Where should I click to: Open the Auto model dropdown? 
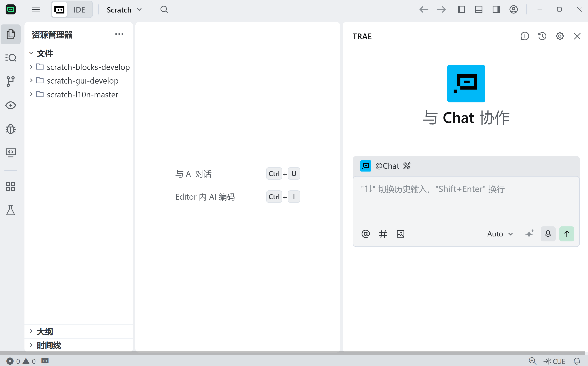500,234
